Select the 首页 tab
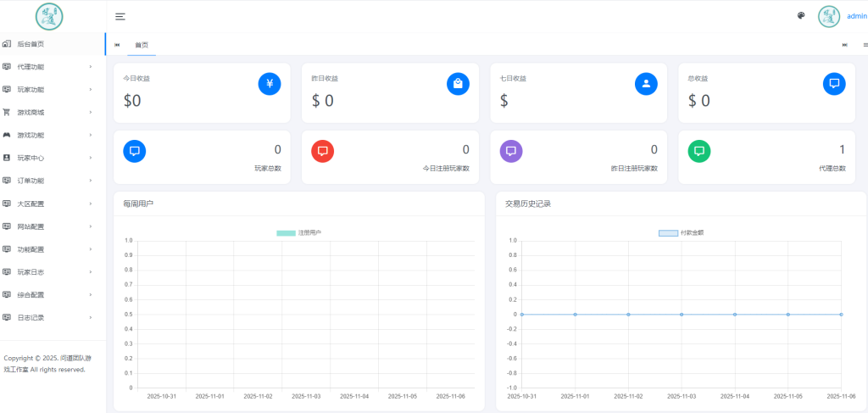Viewport: 868px width, 413px height. tap(142, 45)
